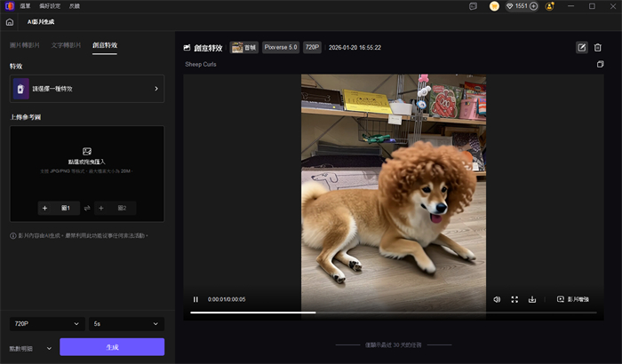Go to the Home icon

10,22
